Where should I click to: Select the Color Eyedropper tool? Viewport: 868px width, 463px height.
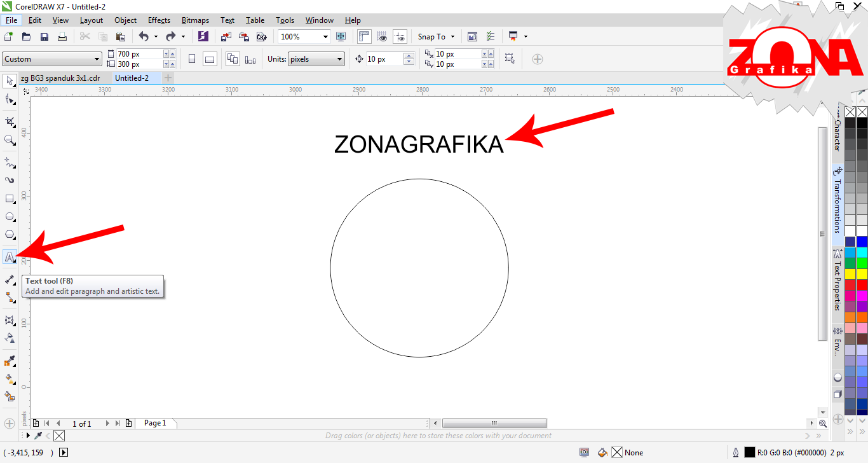[10, 361]
